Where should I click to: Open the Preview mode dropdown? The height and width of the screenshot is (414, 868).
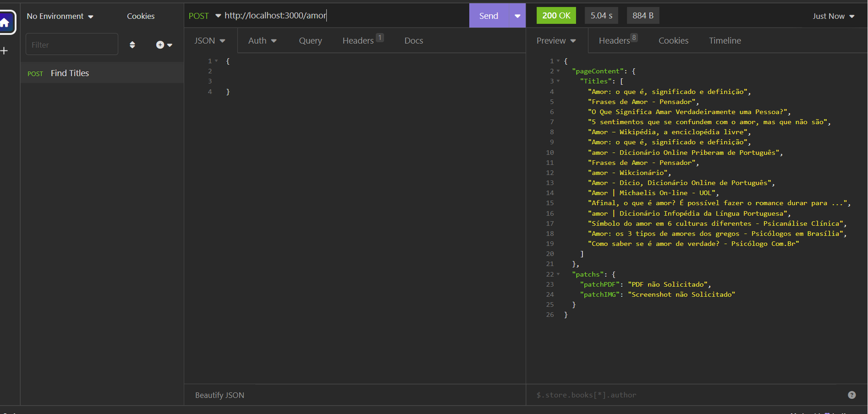tap(556, 41)
